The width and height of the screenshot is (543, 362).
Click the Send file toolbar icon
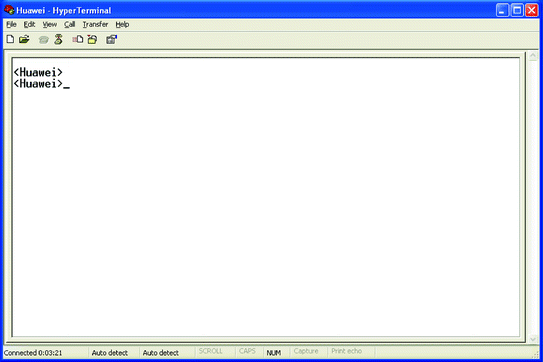(78, 39)
